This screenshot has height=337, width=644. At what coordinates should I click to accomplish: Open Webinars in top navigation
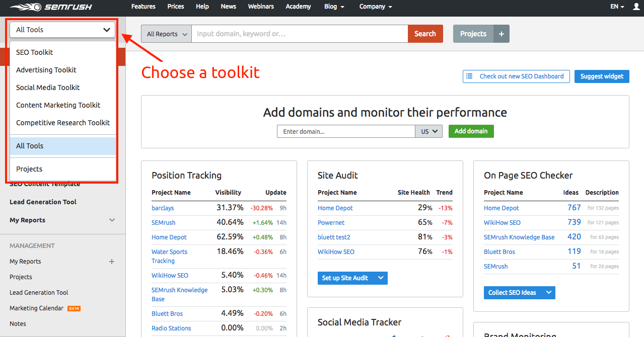[x=261, y=7]
